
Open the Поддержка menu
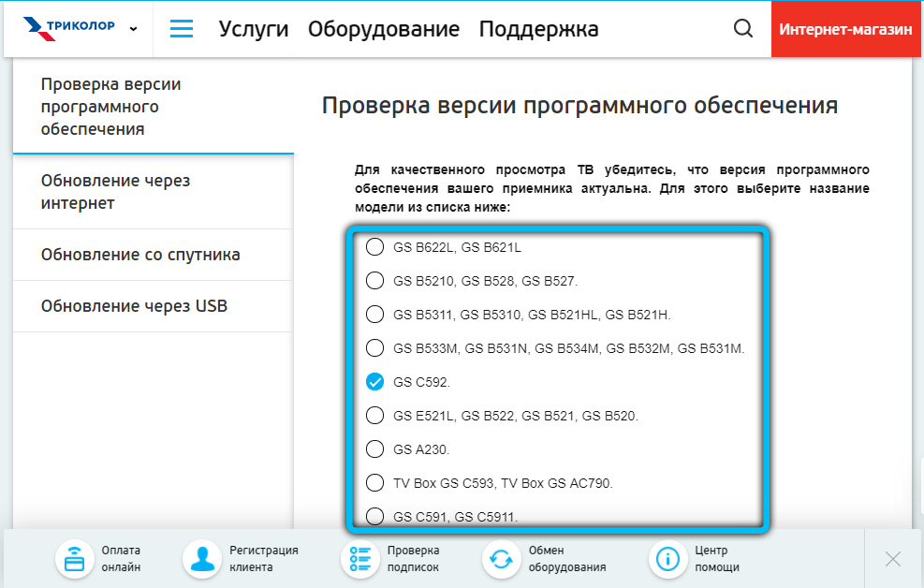pos(538,29)
